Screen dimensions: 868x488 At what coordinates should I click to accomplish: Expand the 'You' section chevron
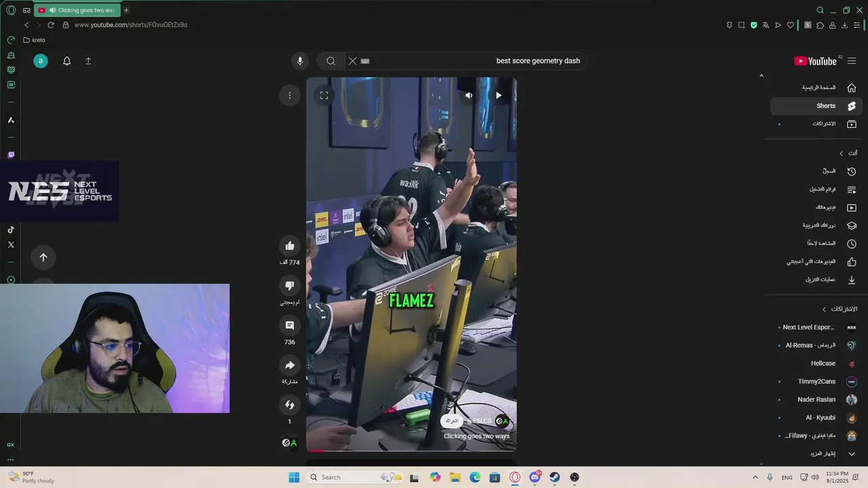pos(842,153)
